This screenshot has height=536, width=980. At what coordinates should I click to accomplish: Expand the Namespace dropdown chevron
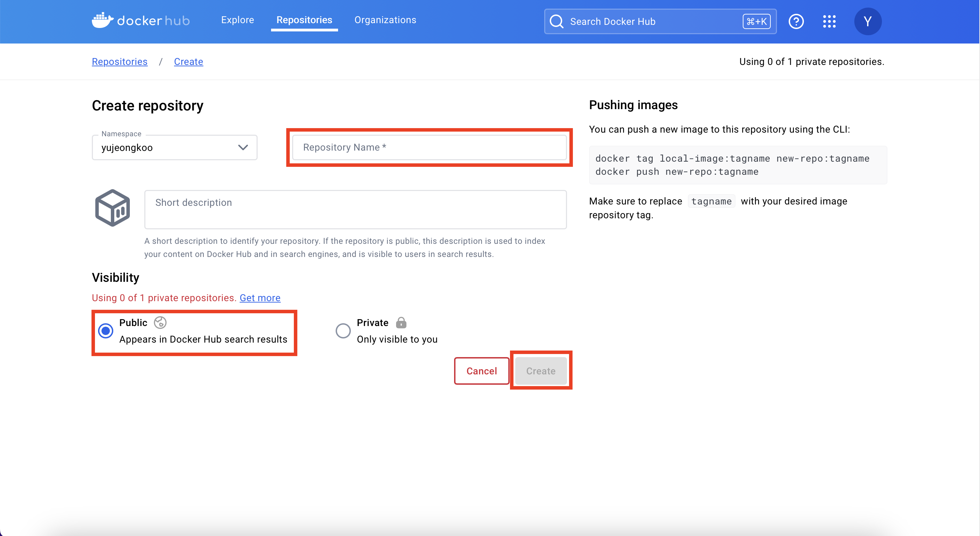(243, 147)
